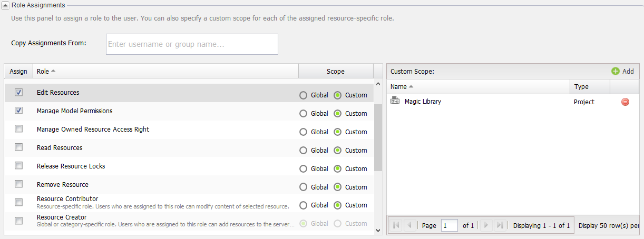Image resolution: width=644 pixels, height=239 pixels.
Task: Uncheck Manage Model Permissions checkbox
Action: (x=19, y=111)
